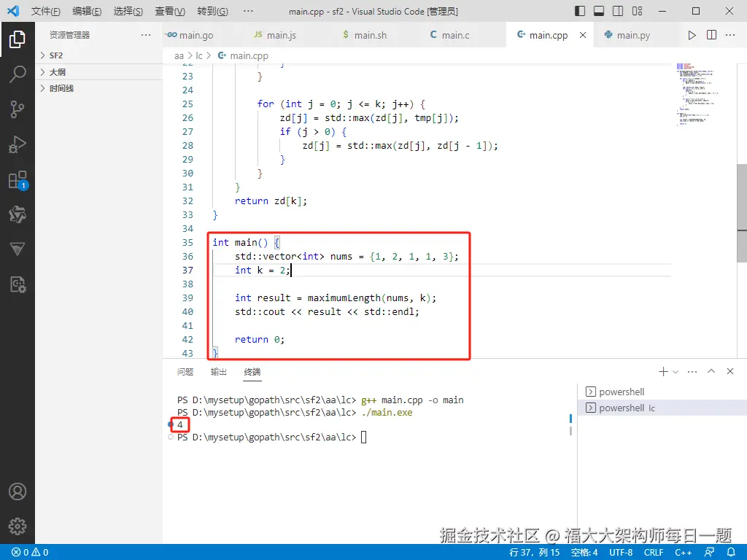Open the 文件(F) menu
The width and height of the screenshot is (747, 560).
point(46,12)
